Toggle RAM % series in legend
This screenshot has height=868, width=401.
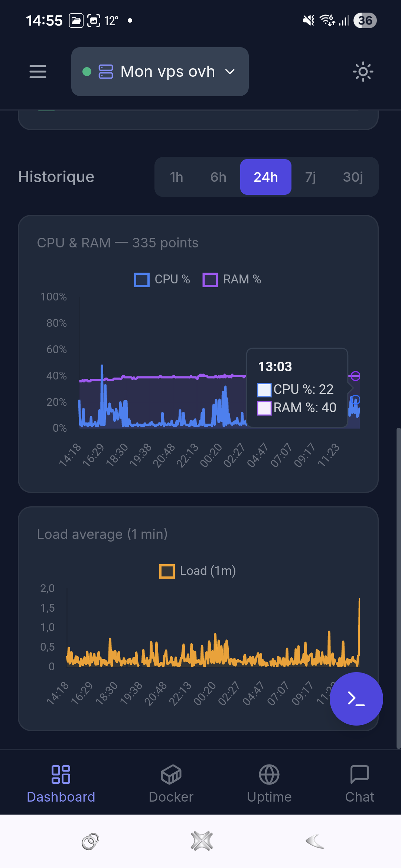point(232,279)
